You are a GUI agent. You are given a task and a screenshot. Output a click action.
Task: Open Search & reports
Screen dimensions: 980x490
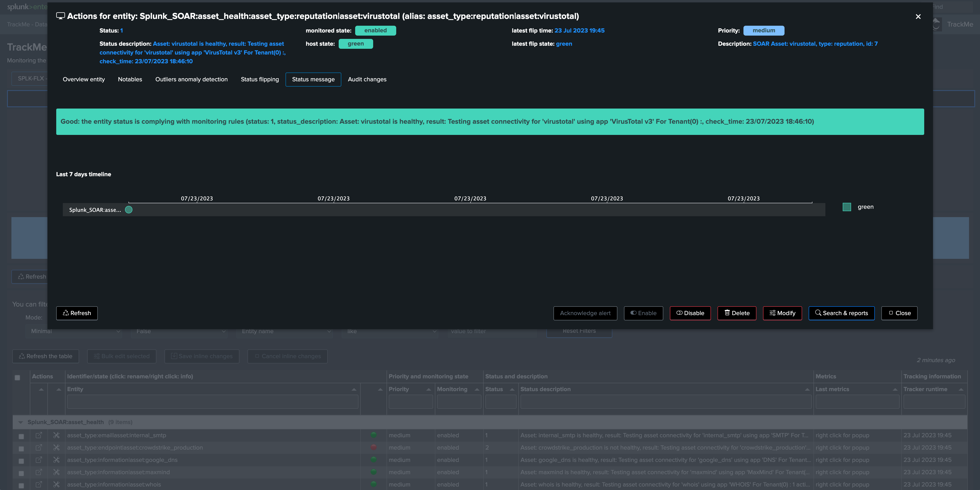point(842,313)
